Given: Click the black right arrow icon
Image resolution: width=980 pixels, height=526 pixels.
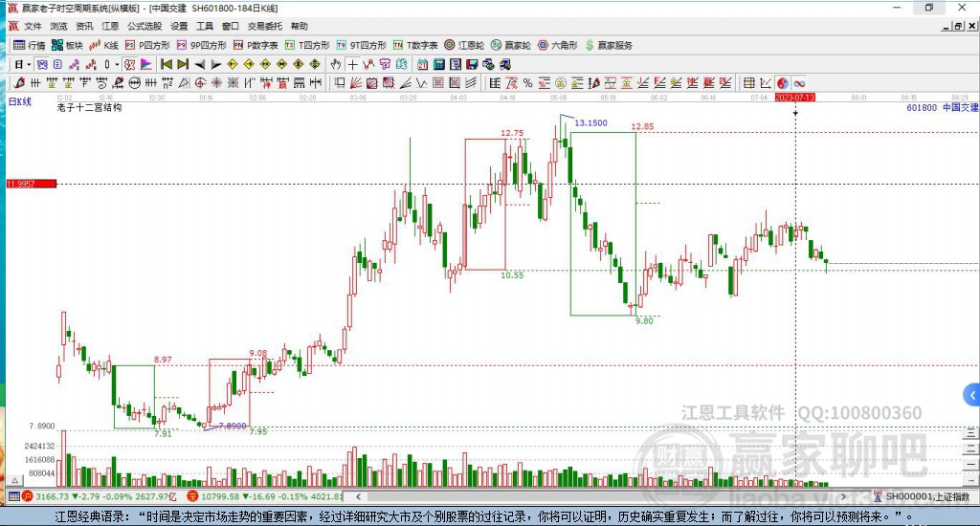Looking at the screenshot, I should coord(215,64).
